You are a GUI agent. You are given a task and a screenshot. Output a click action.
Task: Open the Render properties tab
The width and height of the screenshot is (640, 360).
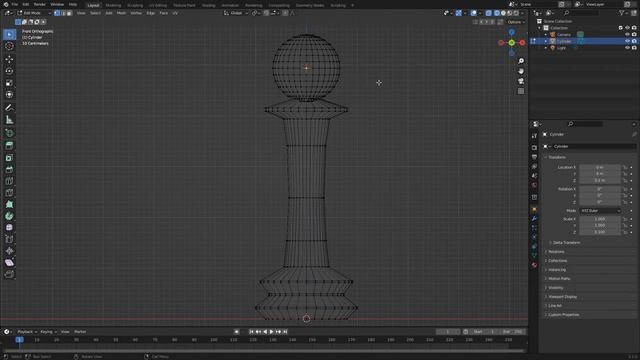pos(534,147)
